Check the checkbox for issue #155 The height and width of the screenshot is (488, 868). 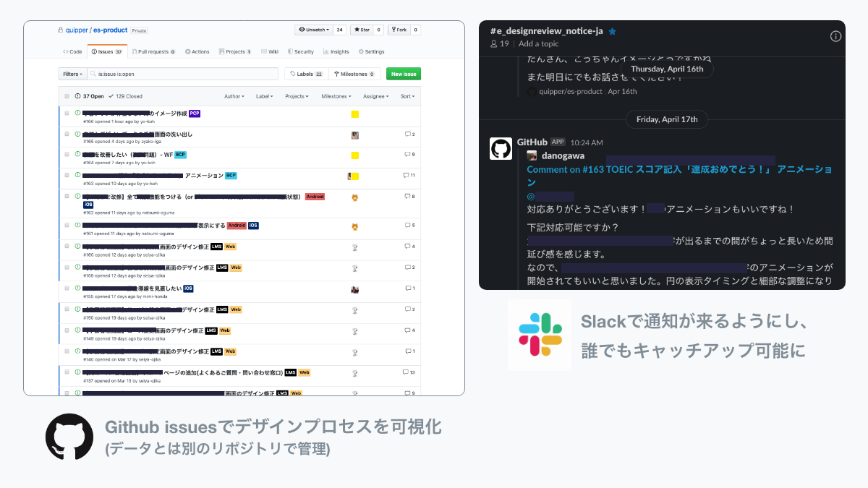(67, 288)
